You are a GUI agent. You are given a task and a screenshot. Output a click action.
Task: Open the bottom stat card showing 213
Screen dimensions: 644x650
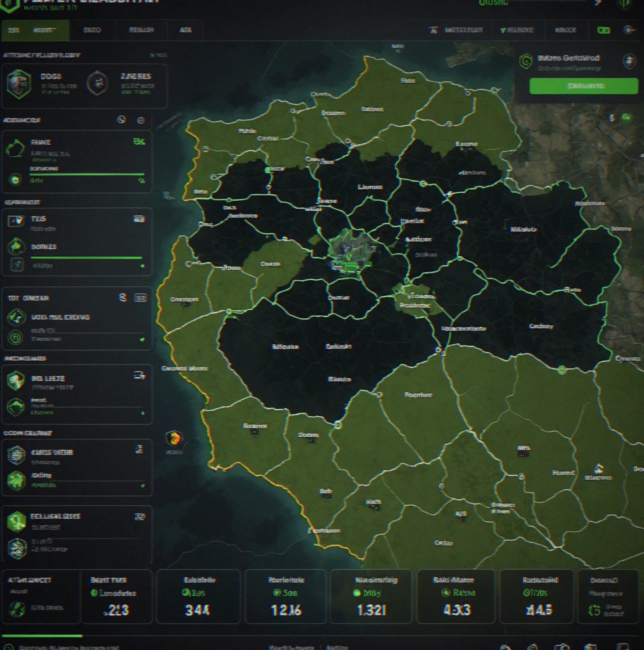point(116,596)
